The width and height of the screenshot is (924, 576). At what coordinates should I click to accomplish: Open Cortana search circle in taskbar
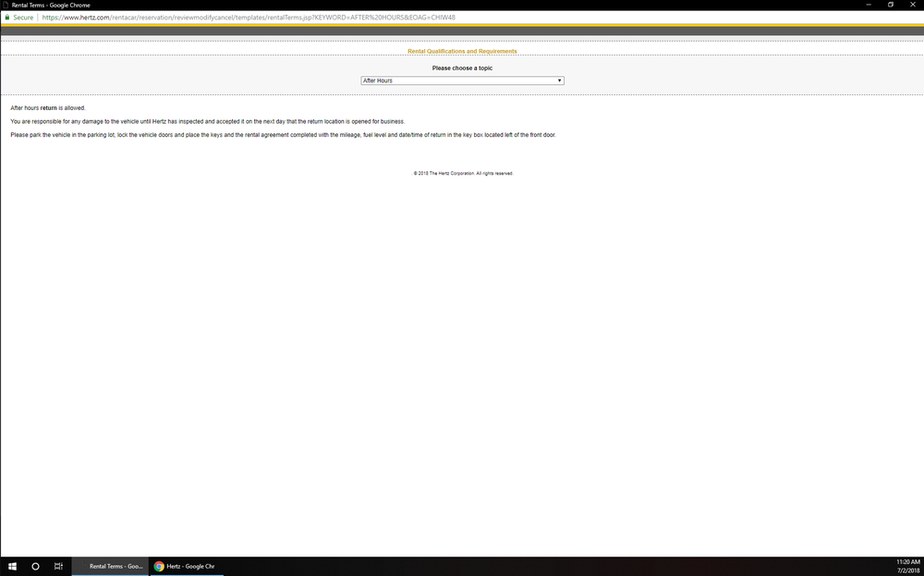35,566
